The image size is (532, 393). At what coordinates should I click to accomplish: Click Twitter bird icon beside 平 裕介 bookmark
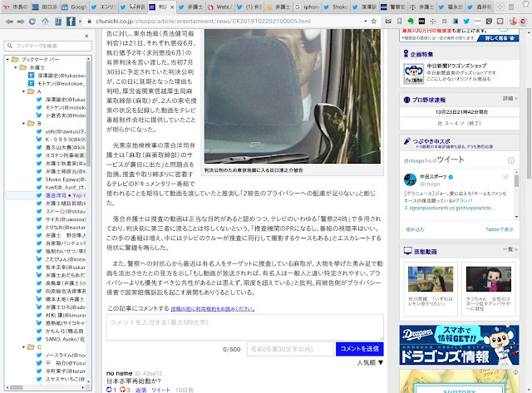pos(39,363)
